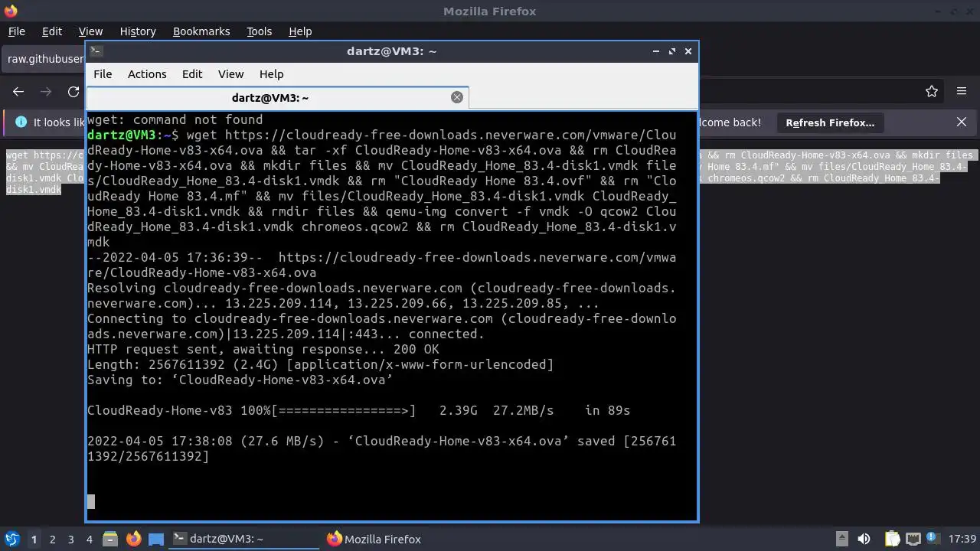Go forward in Firefox
Image resolution: width=980 pixels, height=551 pixels.
click(x=46, y=92)
